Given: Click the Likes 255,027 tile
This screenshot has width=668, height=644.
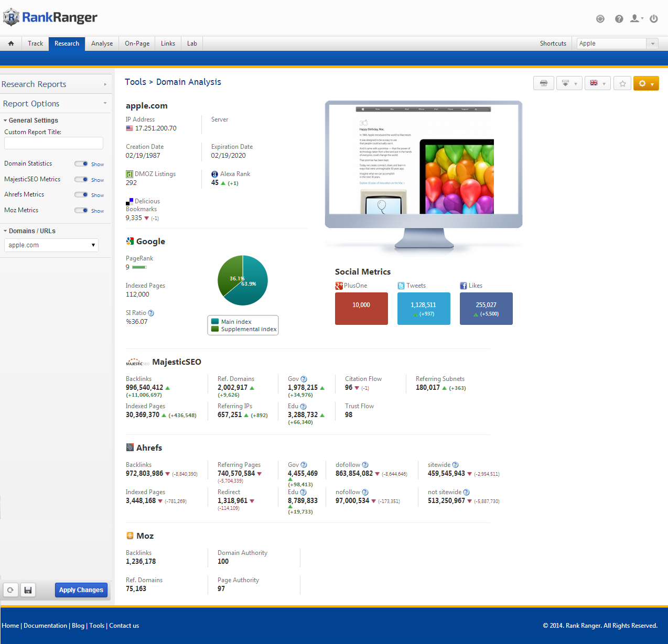Looking at the screenshot, I should [486, 309].
